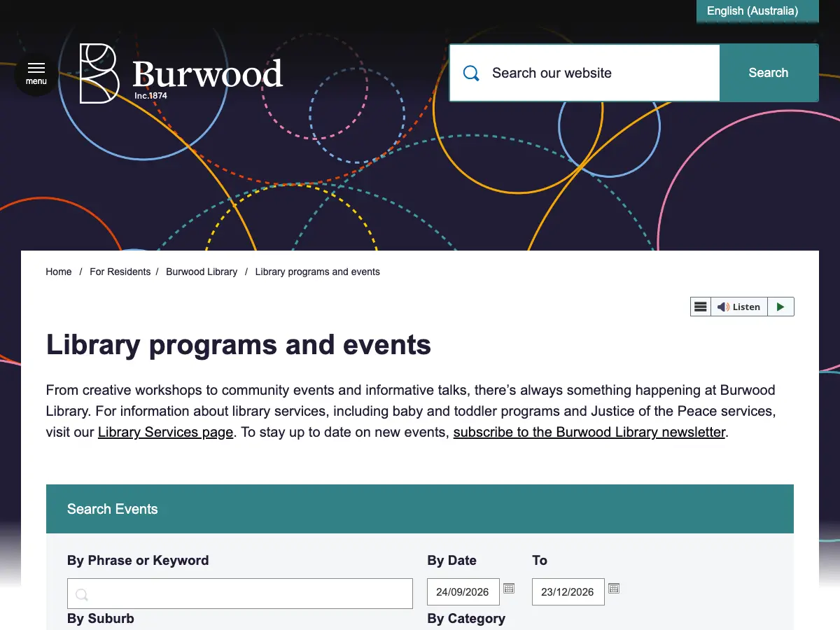The width and height of the screenshot is (840, 630).
Task: Focus the By Phrase or Keyword field
Action: coord(240,594)
